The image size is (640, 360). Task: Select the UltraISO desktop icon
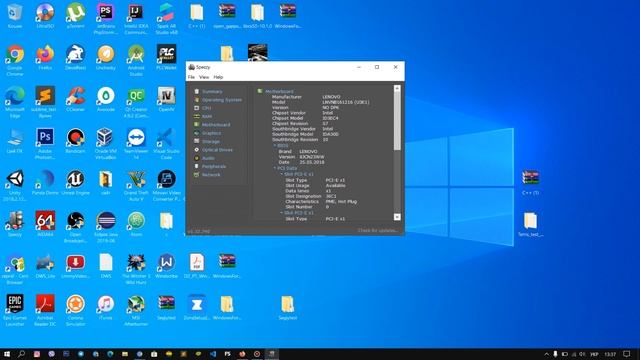click(45, 16)
